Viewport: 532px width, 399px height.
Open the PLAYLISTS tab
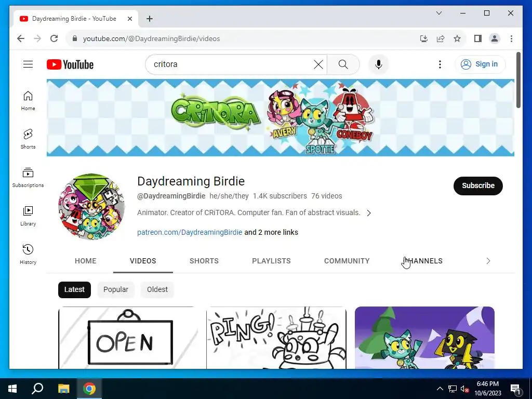coord(271,261)
